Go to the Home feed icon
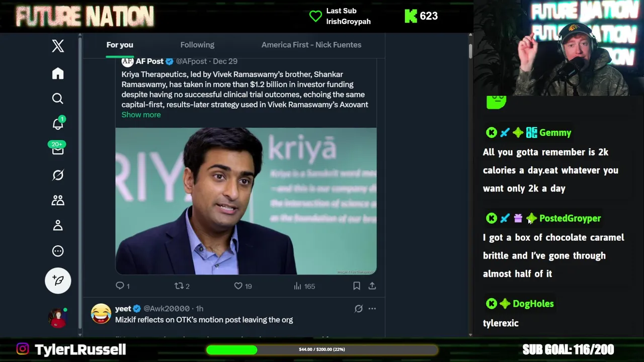This screenshot has height=362, width=644. point(58,73)
